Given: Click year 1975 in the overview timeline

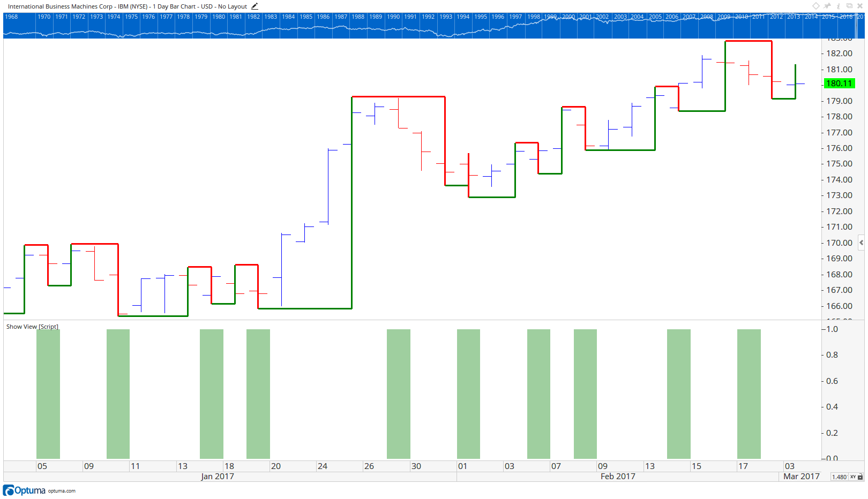Looking at the screenshot, I should coord(131,17).
